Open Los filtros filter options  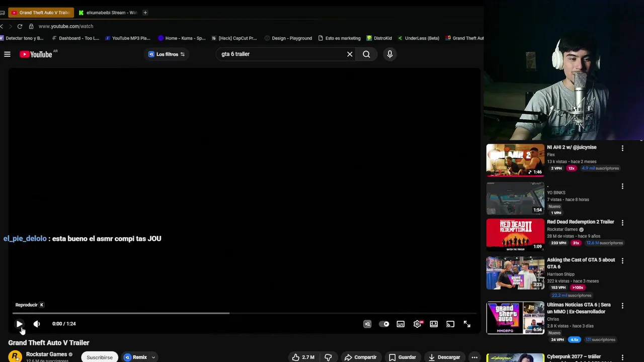click(x=167, y=54)
